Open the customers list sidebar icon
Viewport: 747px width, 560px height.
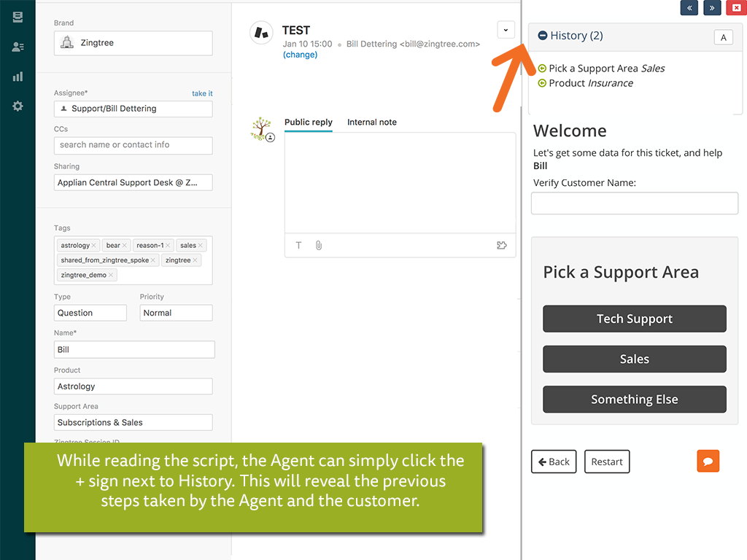pyautogui.click(x=18, y=47)
